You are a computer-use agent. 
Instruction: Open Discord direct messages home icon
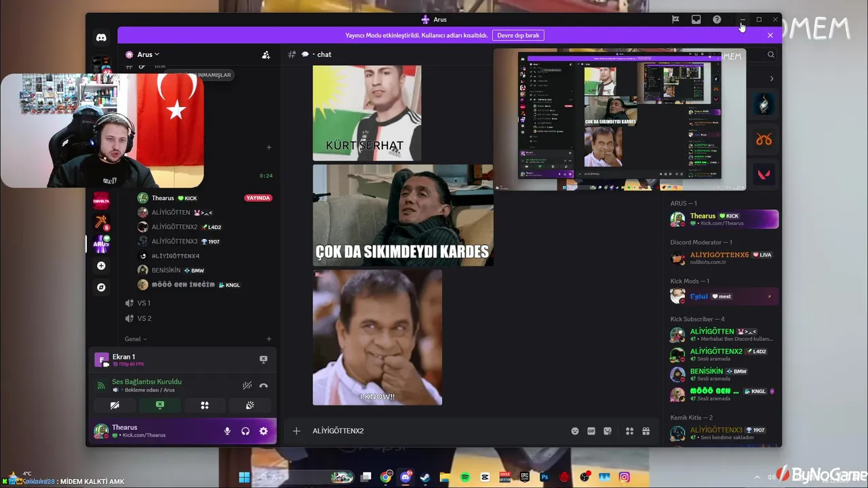(101, 38)
